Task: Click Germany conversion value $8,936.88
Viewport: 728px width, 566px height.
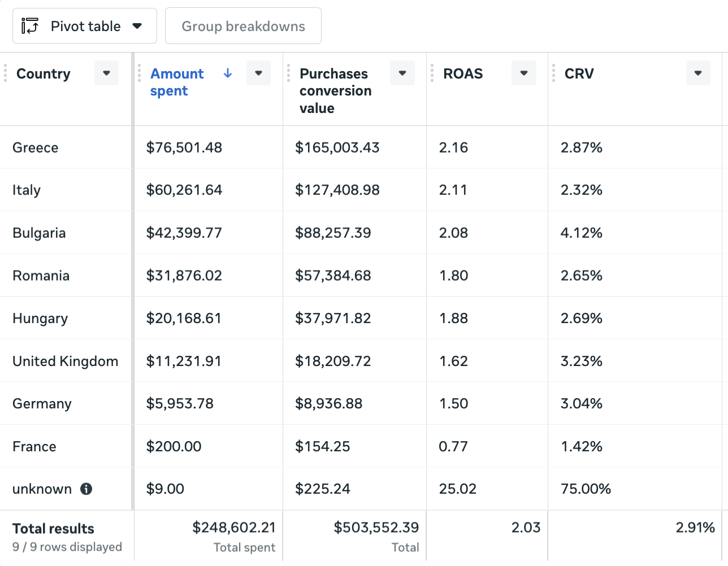Action: (329, 403)
